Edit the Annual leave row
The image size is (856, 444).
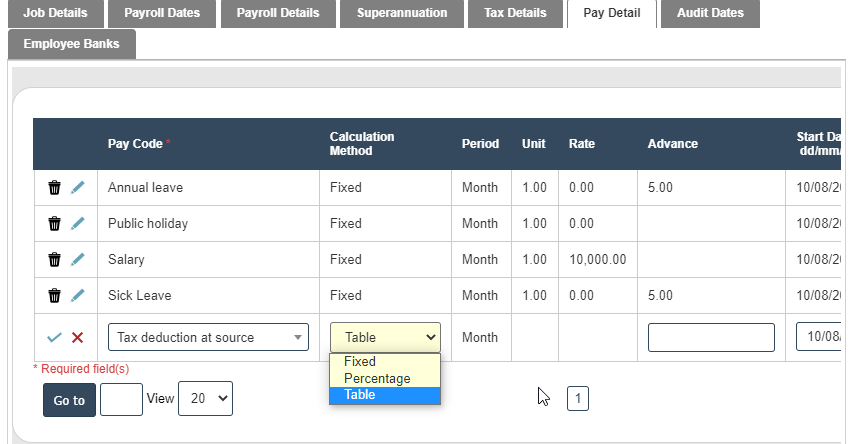(x=78, y=188)
